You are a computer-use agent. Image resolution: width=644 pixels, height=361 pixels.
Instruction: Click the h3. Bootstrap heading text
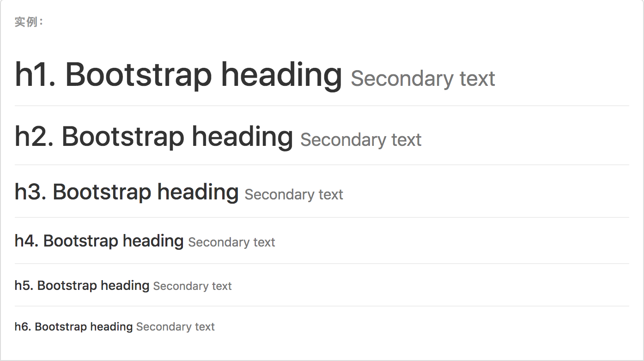[x=127, y=192]
